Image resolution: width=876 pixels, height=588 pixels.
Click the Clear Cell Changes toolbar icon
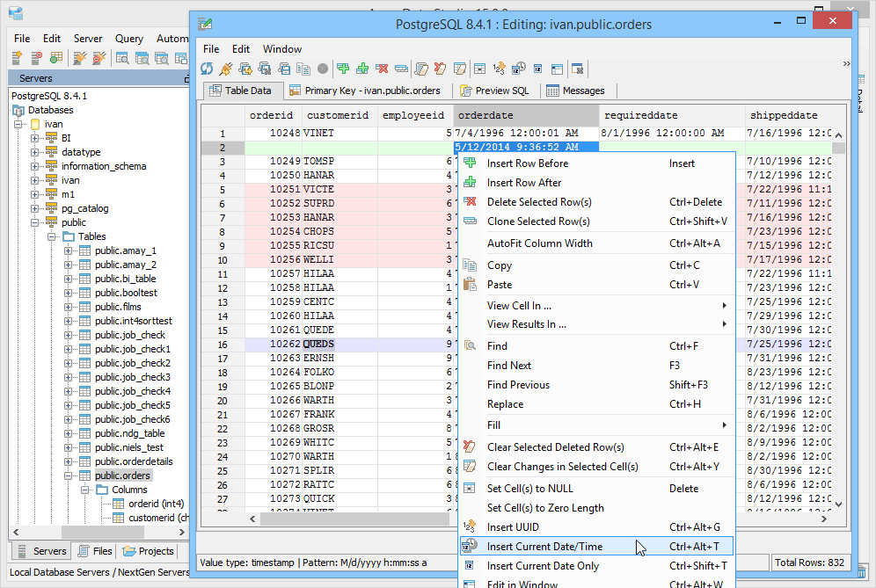[460, 69]
